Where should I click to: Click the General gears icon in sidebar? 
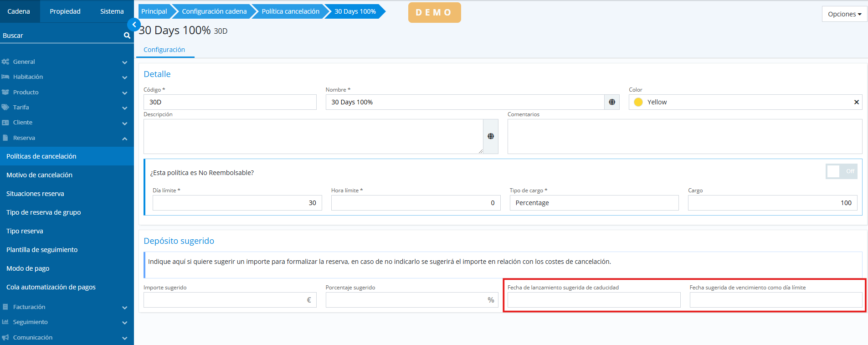point(5,62)
